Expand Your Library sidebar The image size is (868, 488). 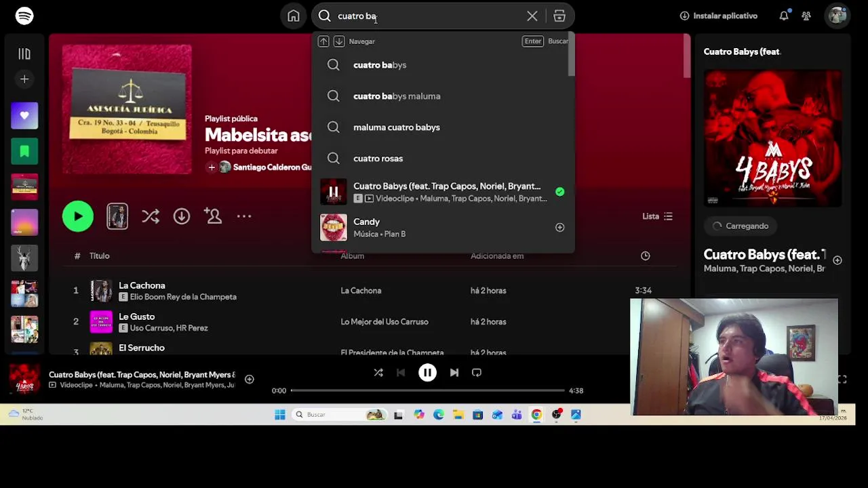point(24,54)
